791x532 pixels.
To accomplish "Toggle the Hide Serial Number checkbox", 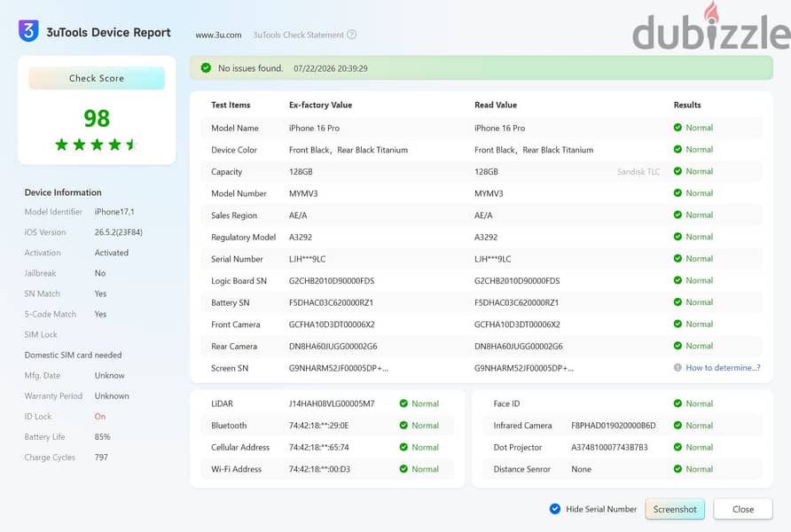I will [x=555, y=509].
